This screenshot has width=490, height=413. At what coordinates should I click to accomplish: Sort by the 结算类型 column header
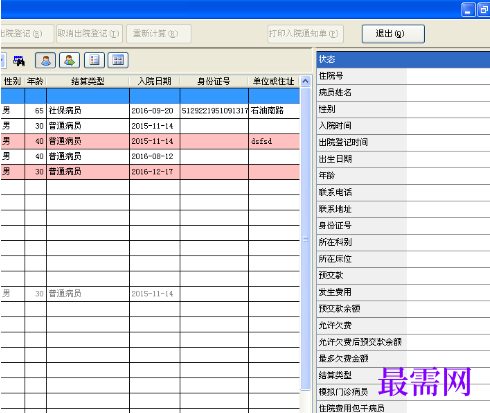88,81
